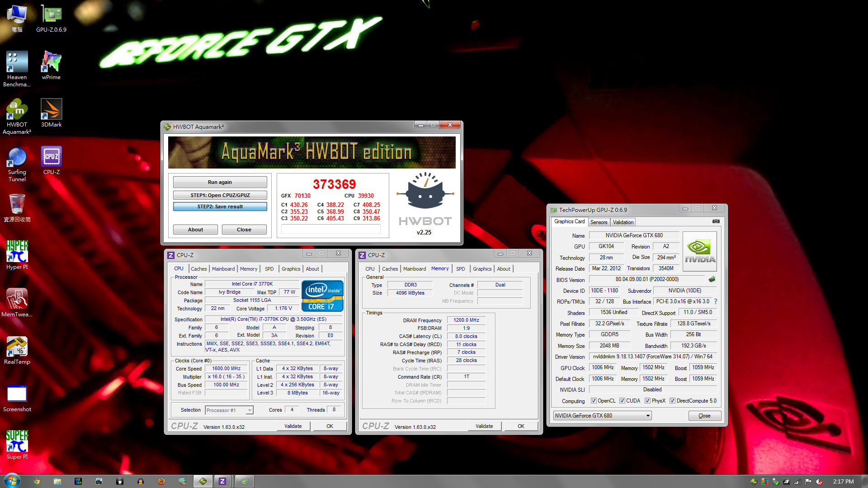The width and height of the screenshot is (868, 488).
Task: Open Memory tab in left CPU-Z window
Action: pos(248,269)
